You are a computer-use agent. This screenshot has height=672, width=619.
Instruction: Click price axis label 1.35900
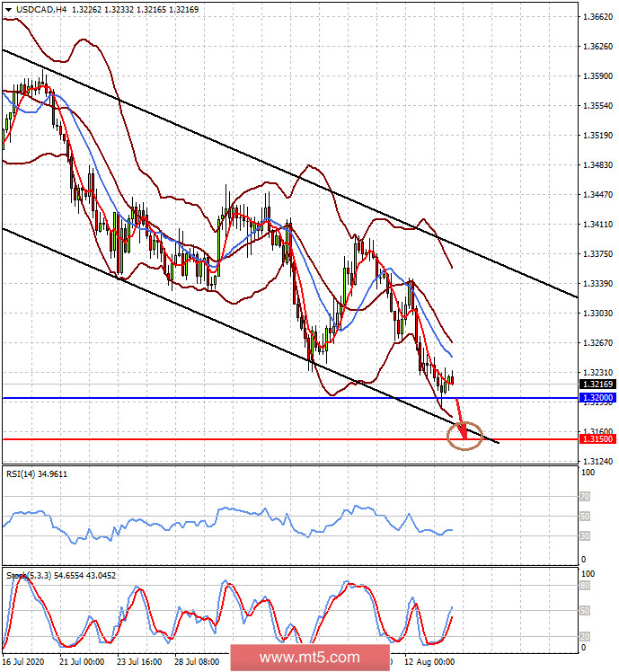click(x=598, y=75)
